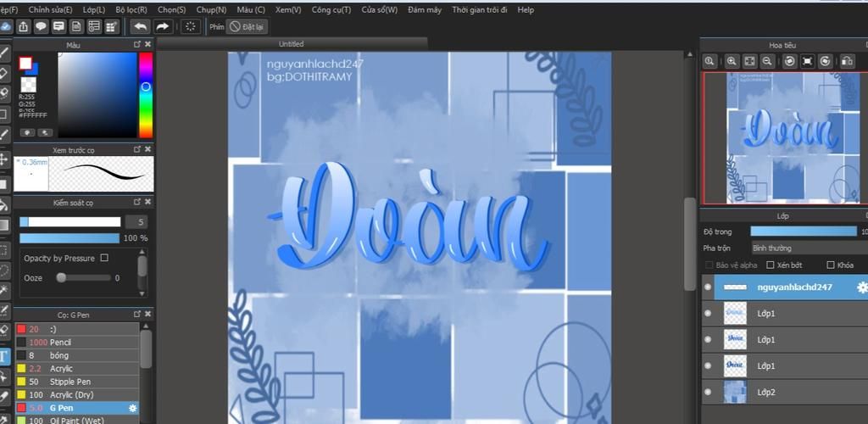This screenshot has height=424, width=868.
Task: Select the Move tool with the cross arrows
Action: point(4,159)
